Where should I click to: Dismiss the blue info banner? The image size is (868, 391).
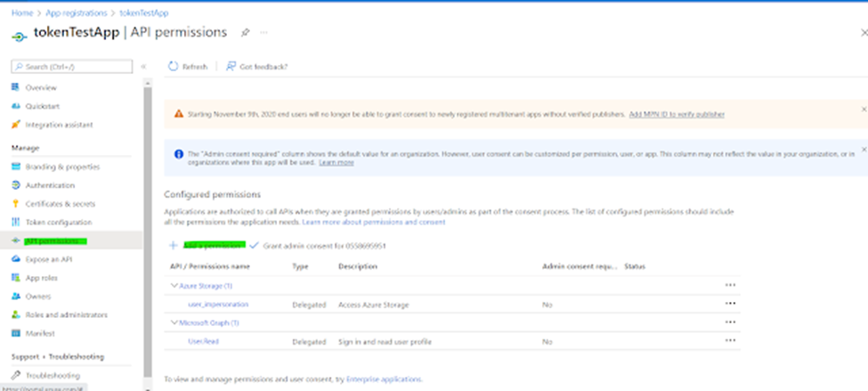click(864, 150)
